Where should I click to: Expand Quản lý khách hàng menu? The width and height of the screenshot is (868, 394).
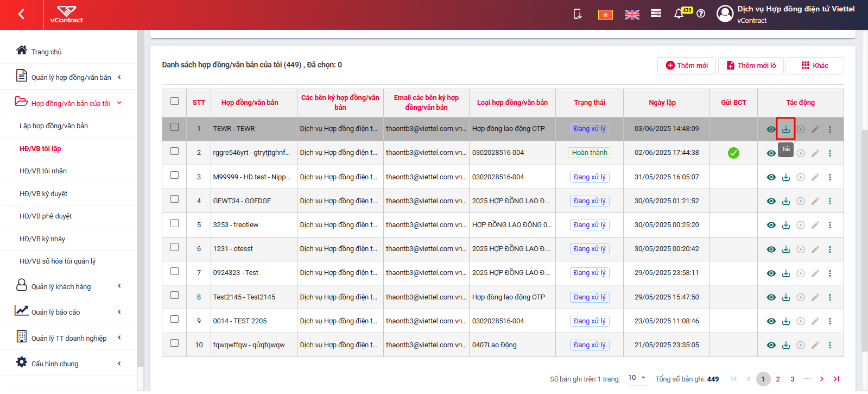tap(68, 286)
